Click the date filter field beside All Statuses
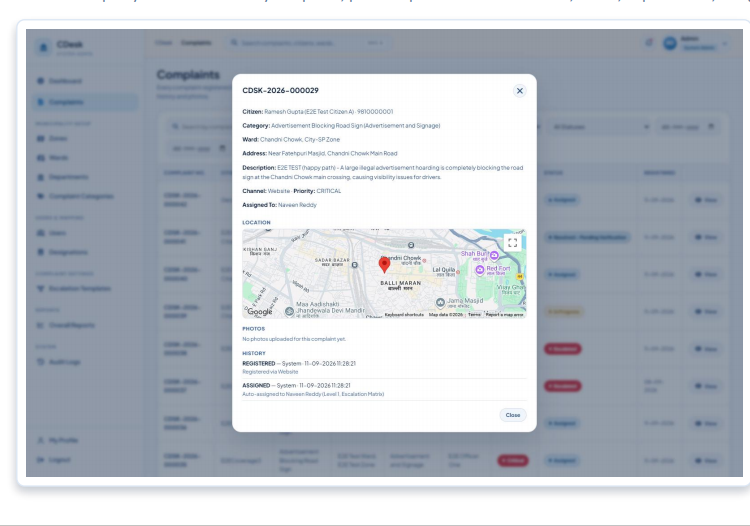 688,127
